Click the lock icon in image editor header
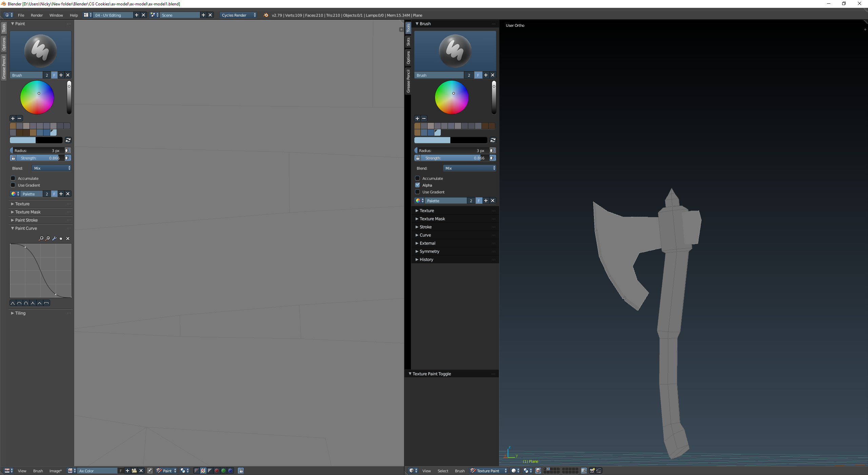Image resolution: width=868 pixels, height=475 pixels. coord(241,471)
